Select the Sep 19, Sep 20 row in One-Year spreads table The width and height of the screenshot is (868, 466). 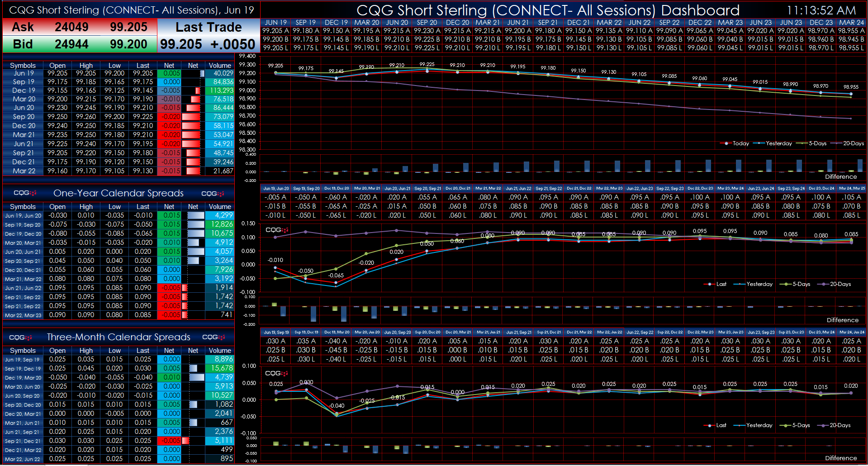[x=119, y=224]
